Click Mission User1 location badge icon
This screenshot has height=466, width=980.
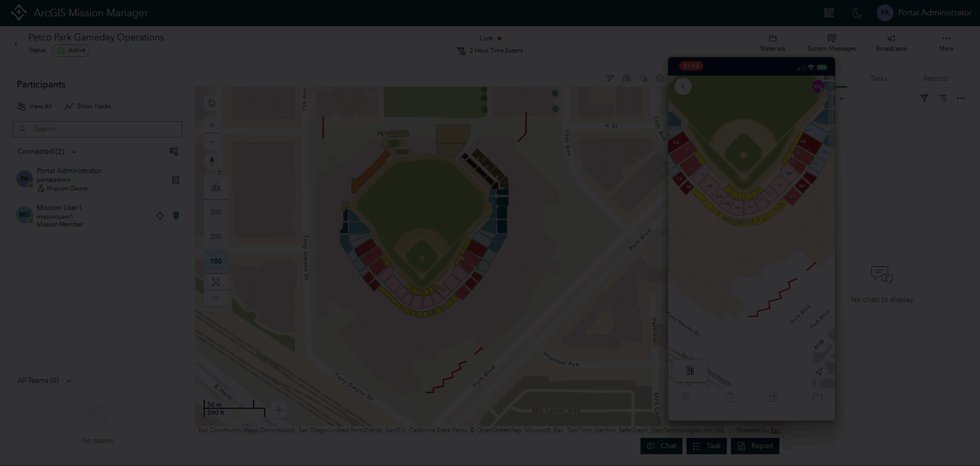pos(176,216)
